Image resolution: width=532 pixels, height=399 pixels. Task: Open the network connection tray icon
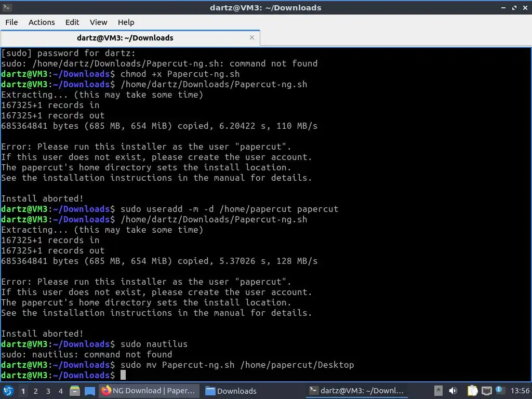[486, 391]
